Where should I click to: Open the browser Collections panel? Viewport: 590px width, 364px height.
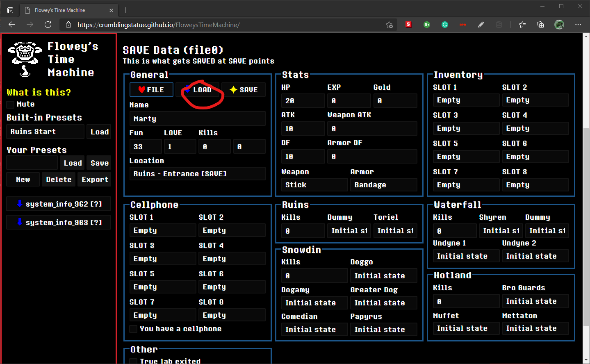pyautogui.click(x=540, y=25)
